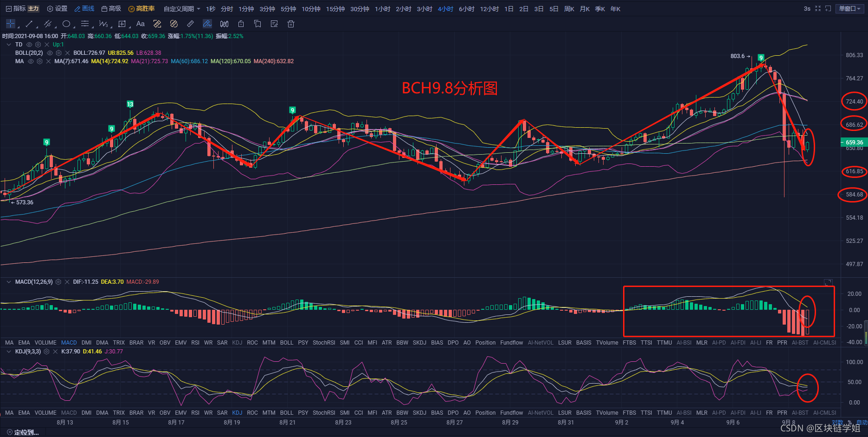Viewport: 868px width, 437px height.
Task: Open 设置 settings
Action: click(57, 9)
